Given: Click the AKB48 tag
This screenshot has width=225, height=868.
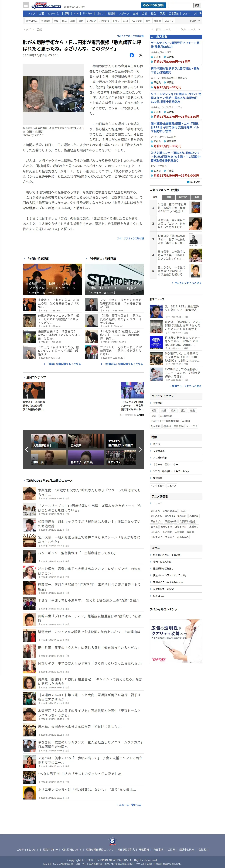Looking at the screenshot, I should (x=186, y=421).
